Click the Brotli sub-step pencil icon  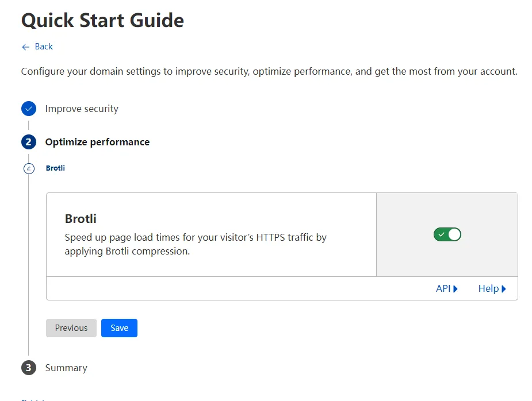(29, 168)
